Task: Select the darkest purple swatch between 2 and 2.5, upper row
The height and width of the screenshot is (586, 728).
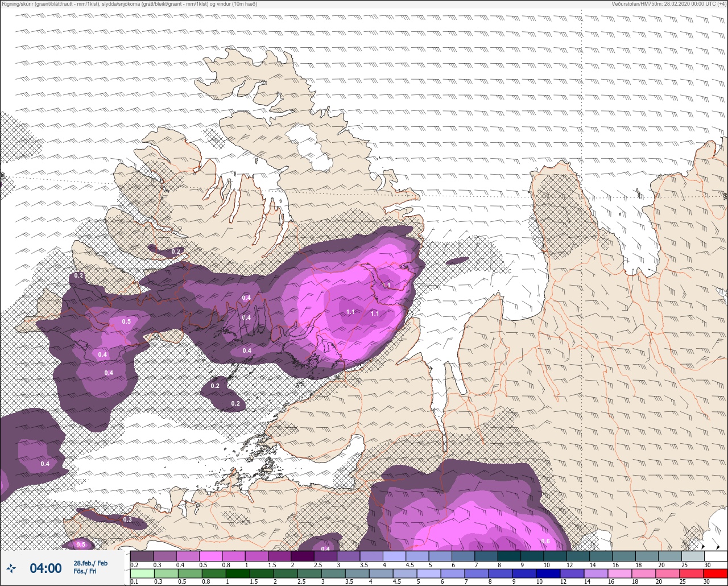Action: click(303, 556)
